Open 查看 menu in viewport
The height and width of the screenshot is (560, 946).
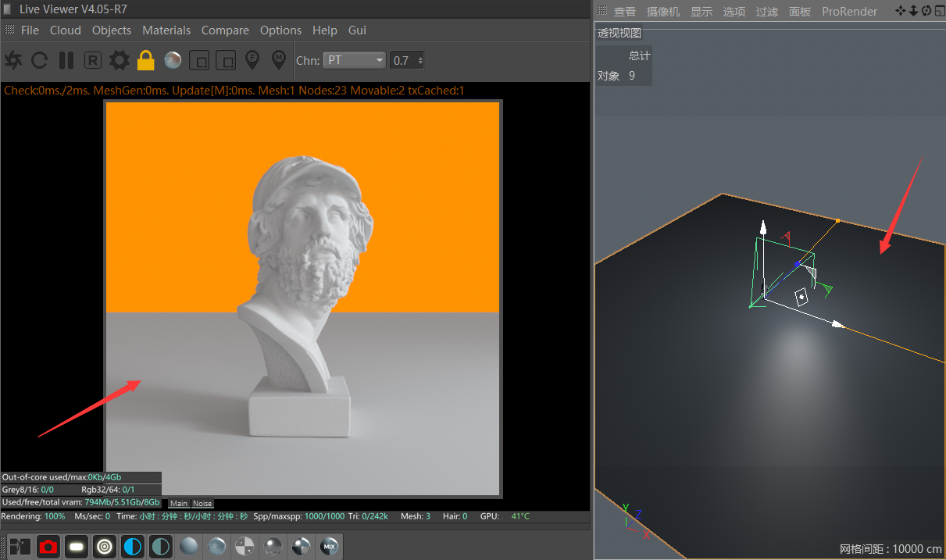[625, 12]
